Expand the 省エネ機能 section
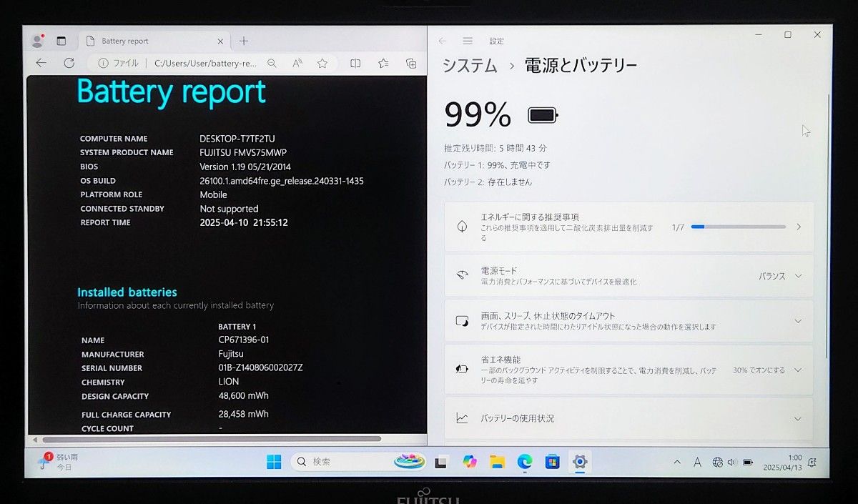858x504 pixels. pyautogui.click(x=628, y=370)
